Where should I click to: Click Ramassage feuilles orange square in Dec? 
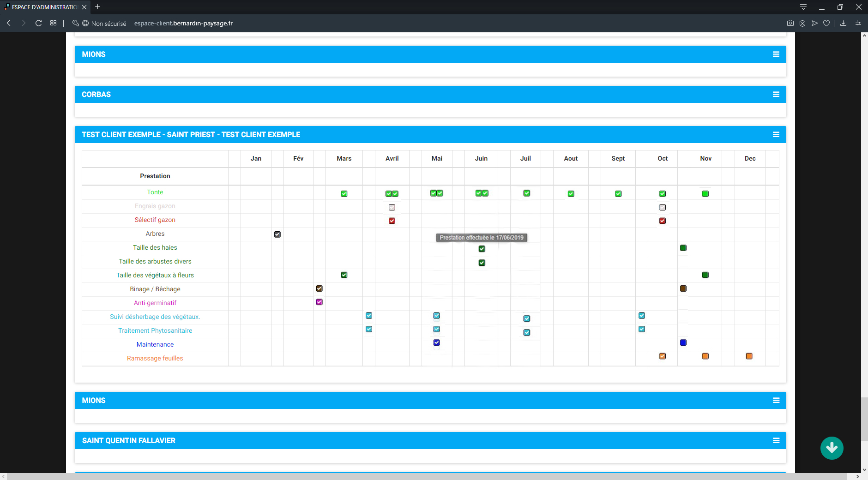coord(749,356)
